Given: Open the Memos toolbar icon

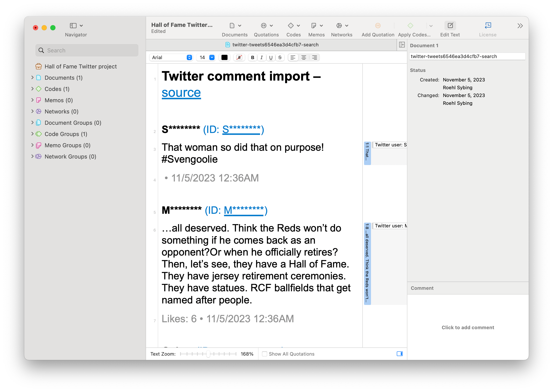Looking at the screenshot, I should pos(314,26).
